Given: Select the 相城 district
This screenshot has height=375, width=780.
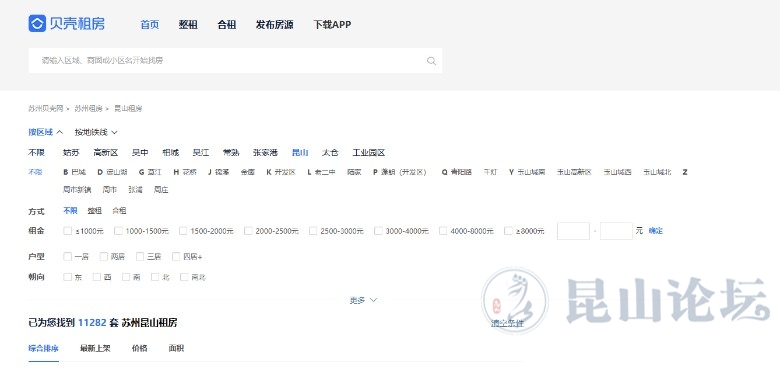Looking at the screenshot, I should (x=171, y=153).
